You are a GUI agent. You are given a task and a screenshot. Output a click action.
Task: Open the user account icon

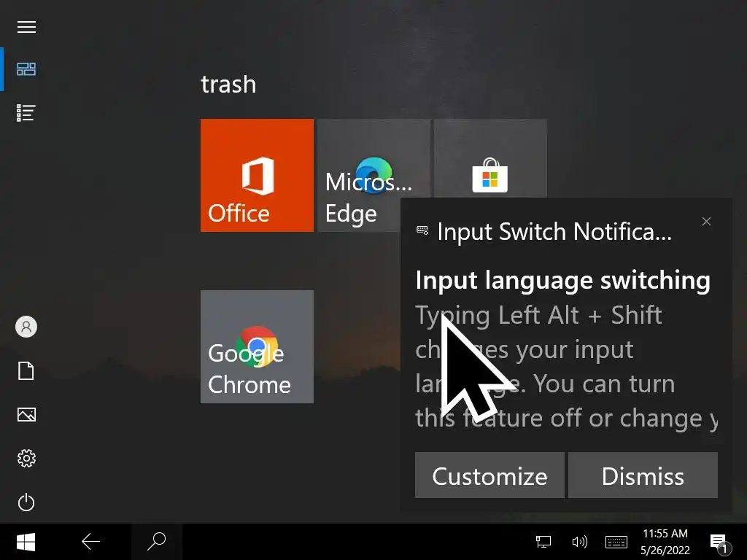click(26, 327)
